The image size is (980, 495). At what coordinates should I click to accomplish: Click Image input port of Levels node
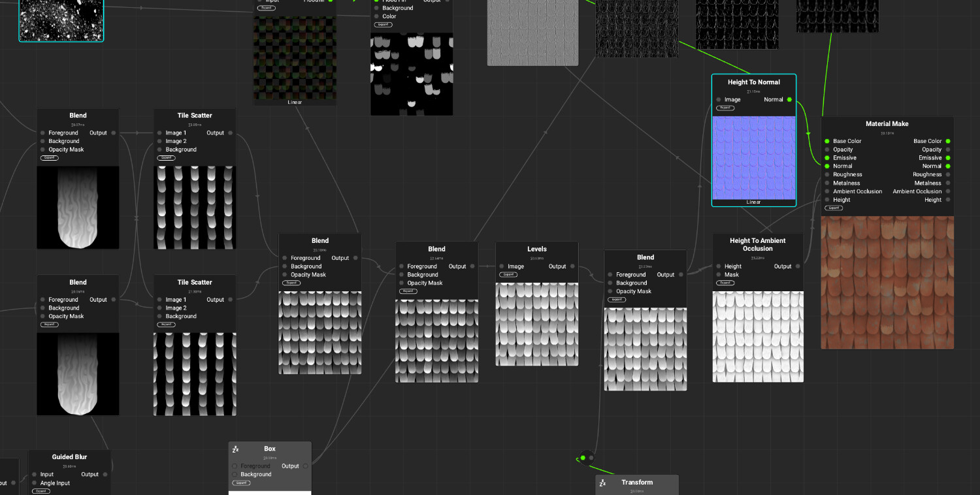point(502,266)
